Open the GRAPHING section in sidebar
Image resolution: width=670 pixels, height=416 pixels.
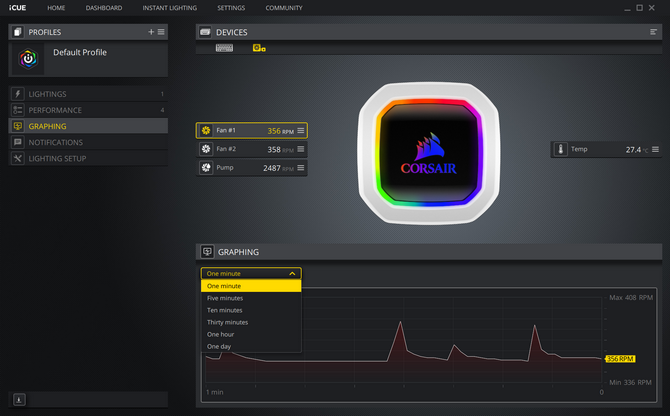[x=88, y=126]
